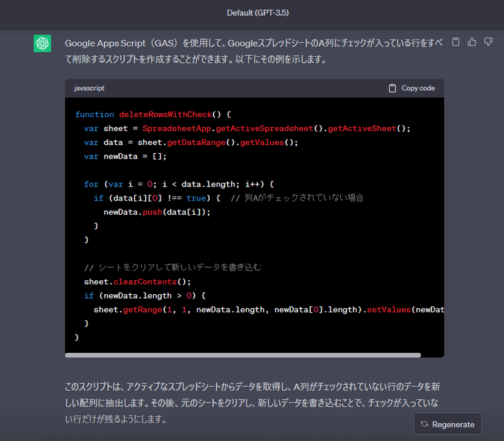Click the Copy code button
The width and height of the screenshot is (504, 441).
click(412, 88)
